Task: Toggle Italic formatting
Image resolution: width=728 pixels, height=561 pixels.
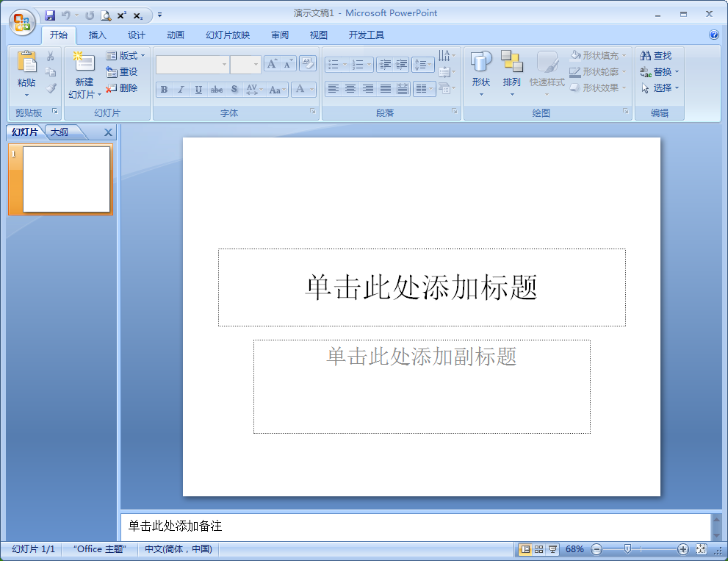Action: coord(181,89)
